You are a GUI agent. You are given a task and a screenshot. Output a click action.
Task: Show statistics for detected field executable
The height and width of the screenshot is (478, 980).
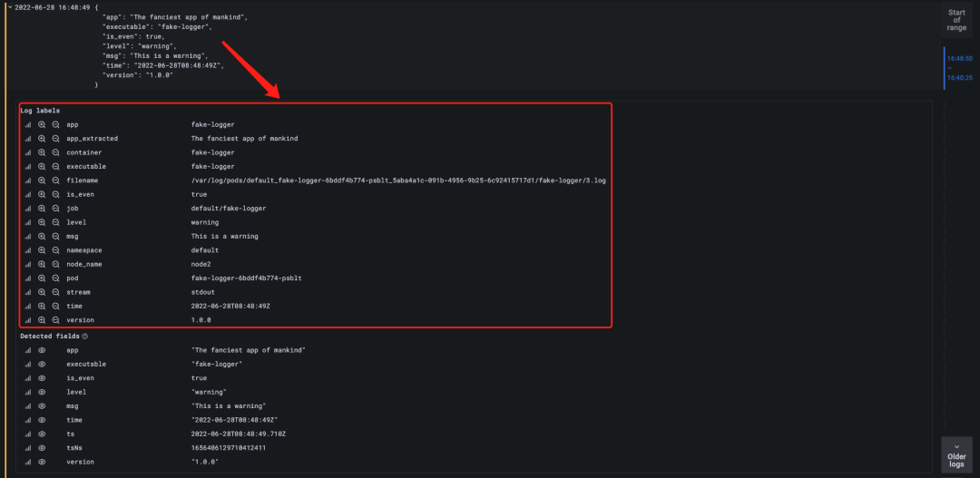(x=28, y=365)
